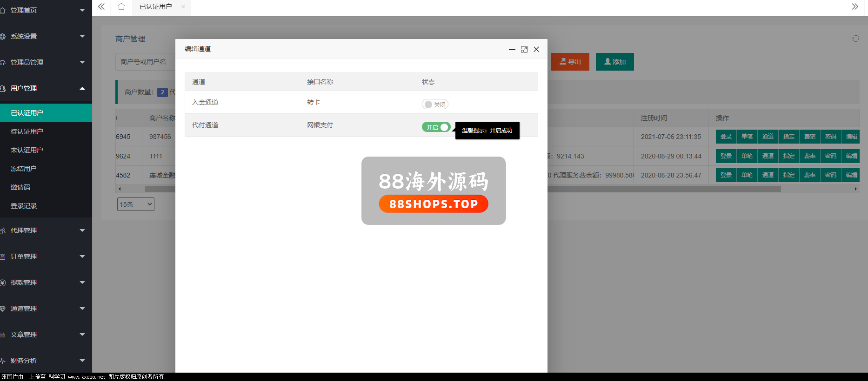Screen dimensions: 868x381
Task: Minimize the 编辑通道 dialog
Action: coord(512,49)
